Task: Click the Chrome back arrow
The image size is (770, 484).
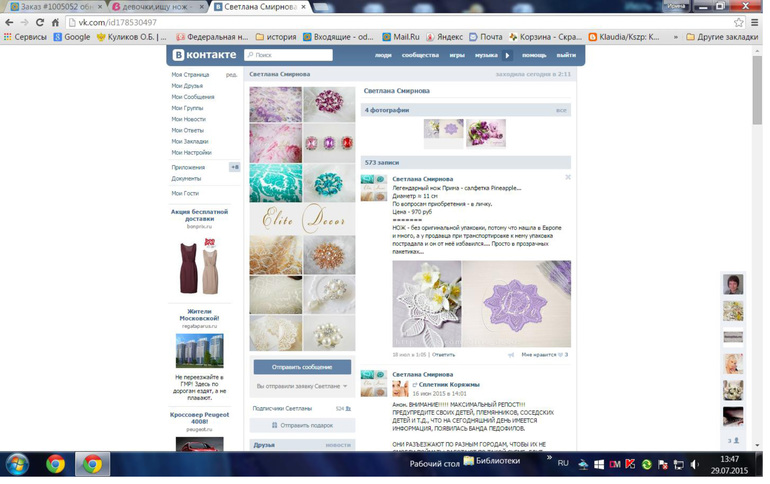Action: pyautogui.click(x=10, y=22)
